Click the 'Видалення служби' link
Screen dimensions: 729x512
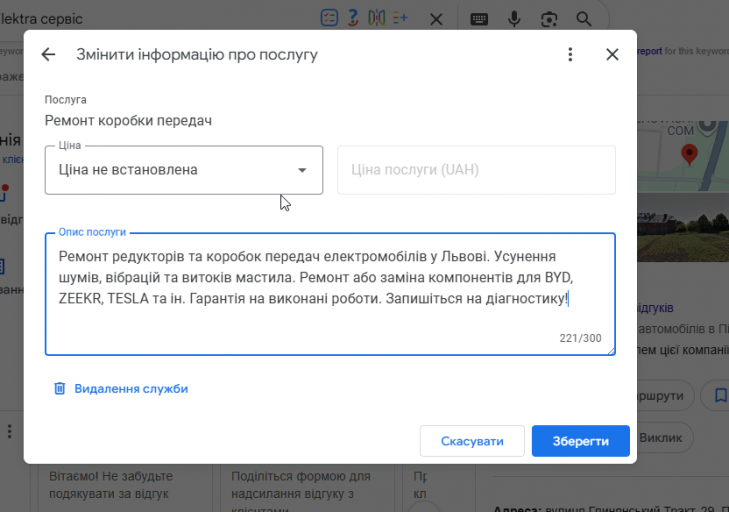(131, 389)
